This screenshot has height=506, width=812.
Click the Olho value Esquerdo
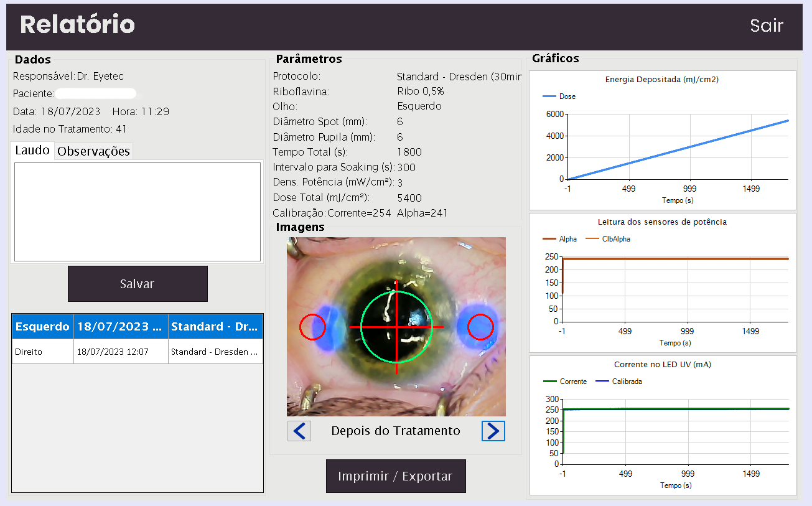click(x=419, y=106)
